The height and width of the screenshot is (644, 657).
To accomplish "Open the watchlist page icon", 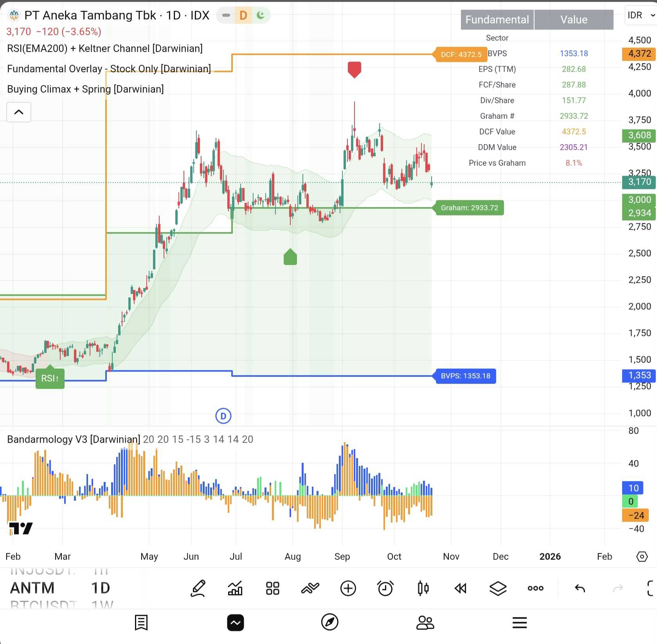I will coord(141,622).
